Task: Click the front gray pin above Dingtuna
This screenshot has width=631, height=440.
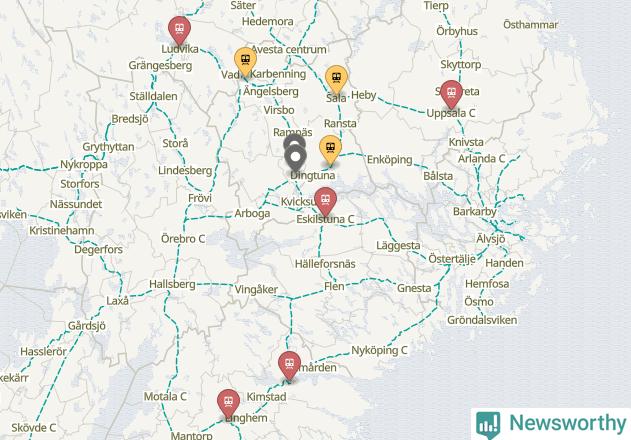Action: [x=296, y=157]
